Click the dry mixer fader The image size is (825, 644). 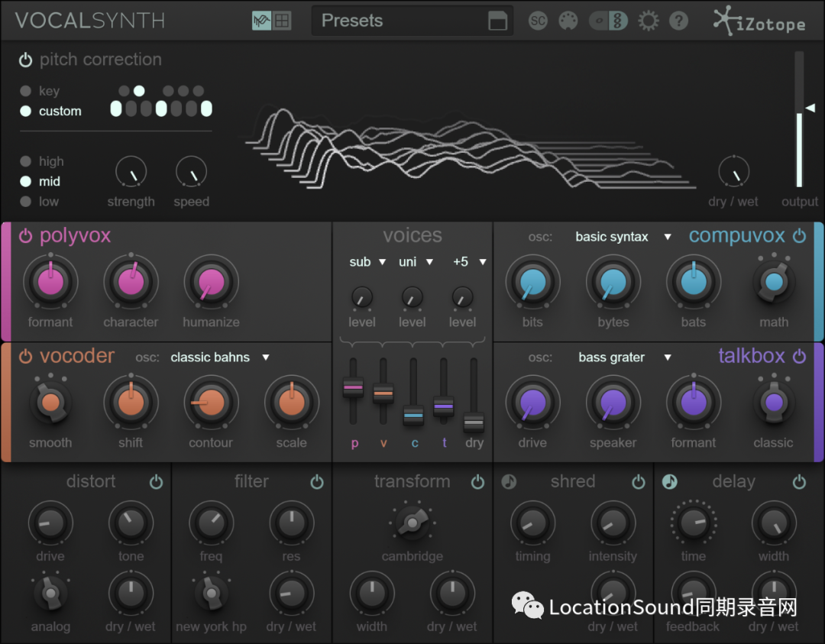click(x=474, y=422)
